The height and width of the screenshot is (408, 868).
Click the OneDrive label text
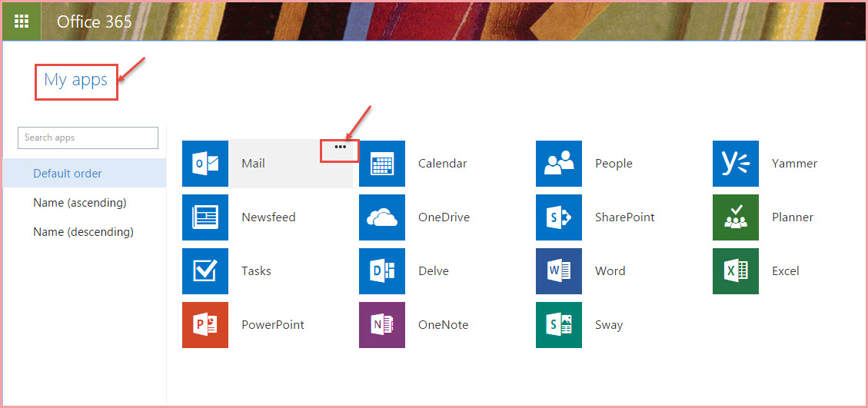tap(444, 217)
